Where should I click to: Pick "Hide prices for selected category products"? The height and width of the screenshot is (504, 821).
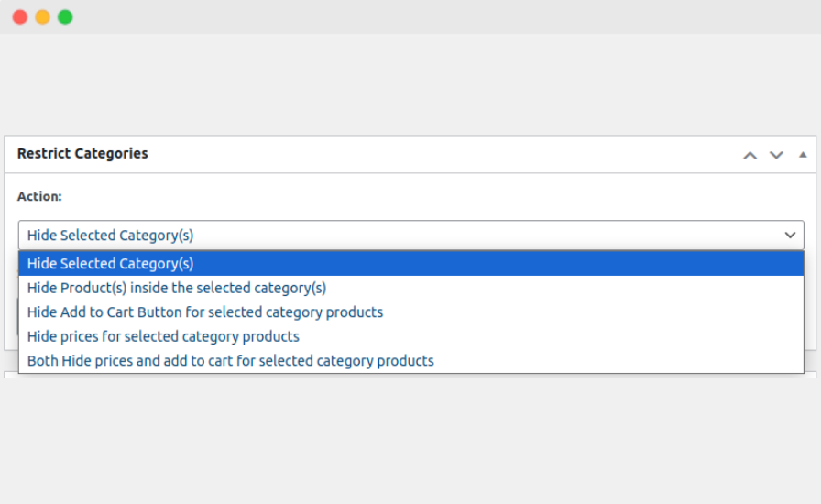click(163, 336)
